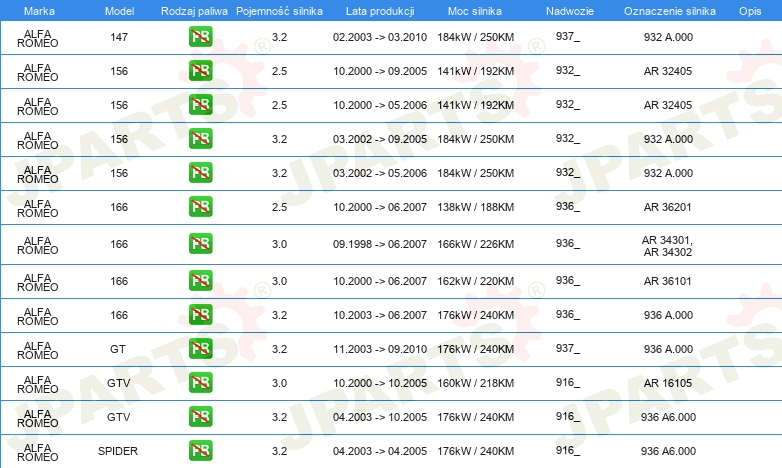
Task: Click fuel icon in the 166 226KM row
Action: [x=200, y=244]
